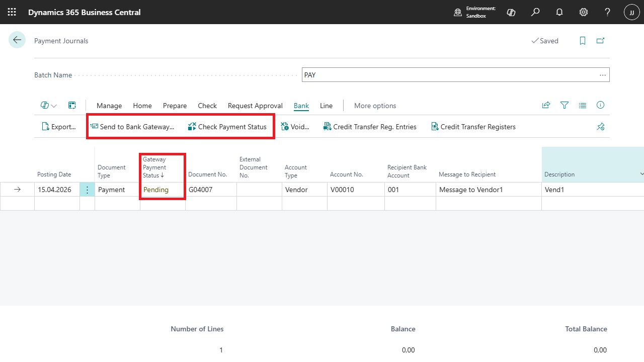Switch to the Home menu tab

[142, 106]
